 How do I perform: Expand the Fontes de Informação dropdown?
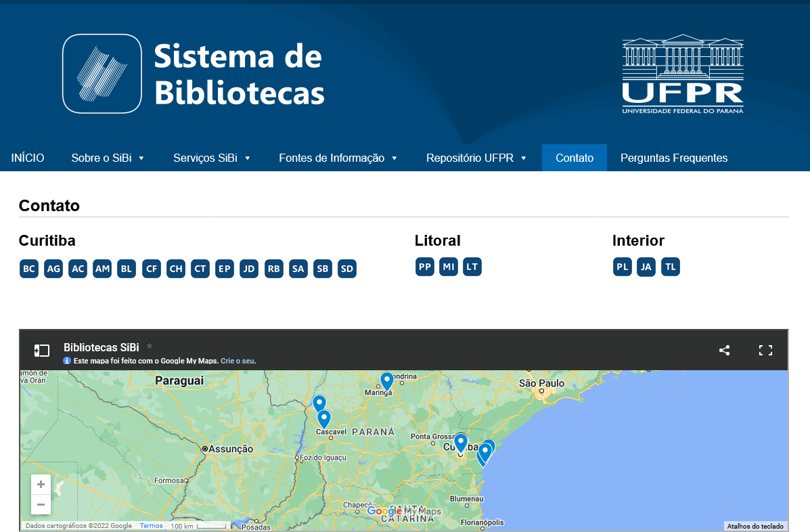pyautogui.click(x=338, y=158)
